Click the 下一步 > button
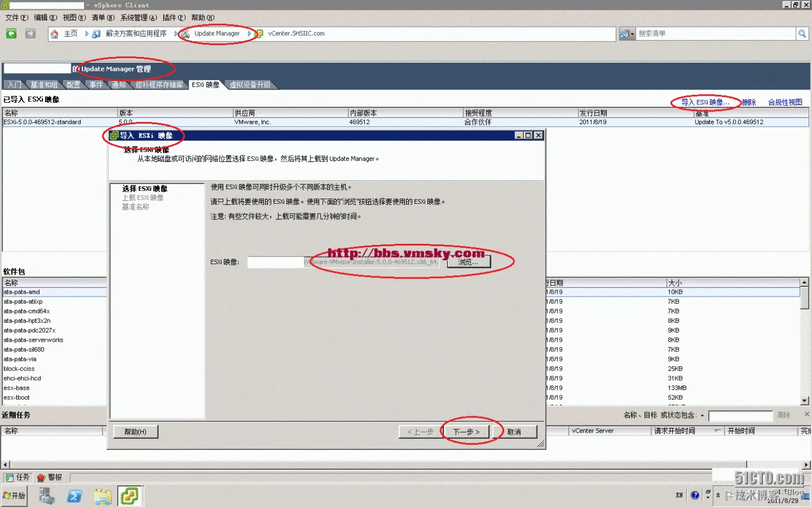Image resolution: width=812 pixels, height=508 pixels. click(466, 432)
